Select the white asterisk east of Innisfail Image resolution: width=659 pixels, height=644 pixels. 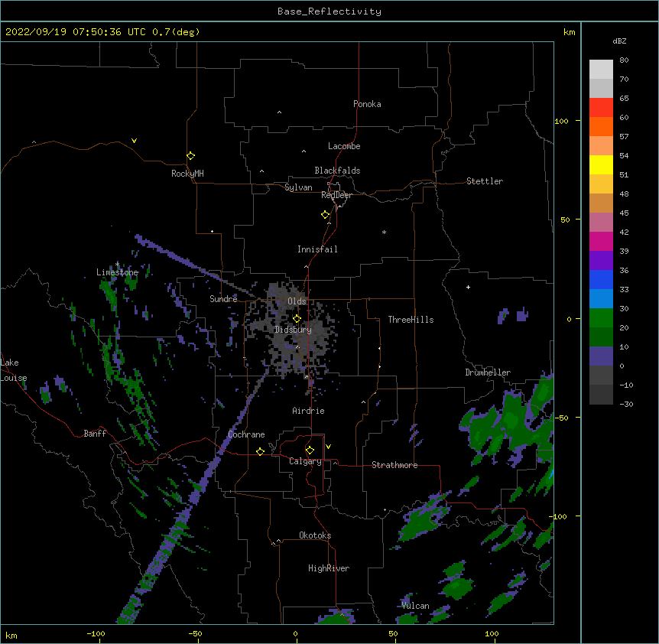pos(384,232)
